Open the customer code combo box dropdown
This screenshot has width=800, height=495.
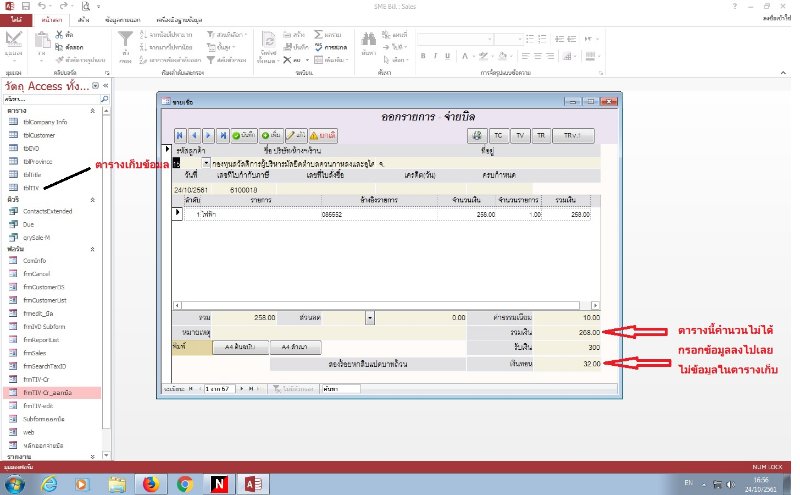[205, 162]
